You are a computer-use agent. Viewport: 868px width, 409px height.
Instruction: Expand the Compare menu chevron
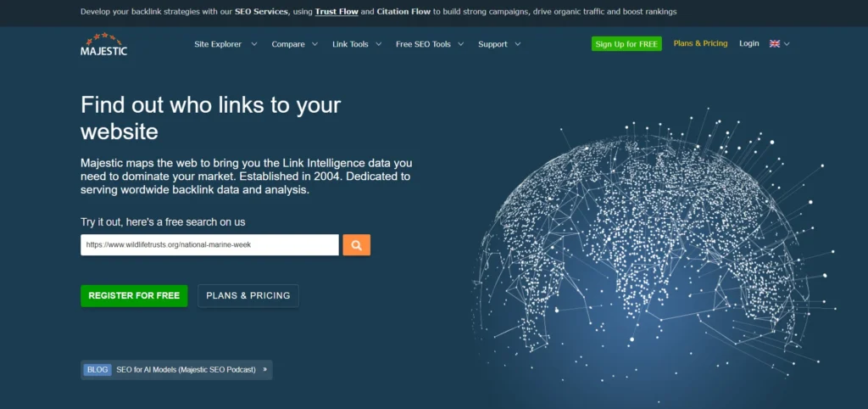coord(315,44)
